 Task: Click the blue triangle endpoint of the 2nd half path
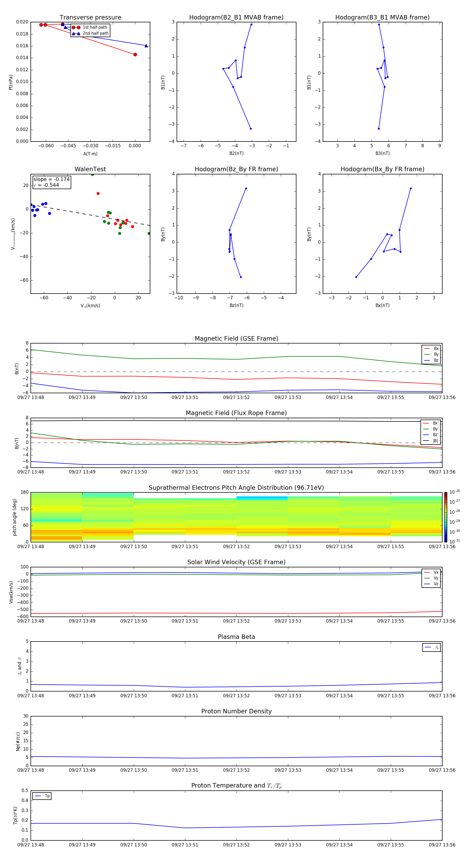tap(146, 46)
